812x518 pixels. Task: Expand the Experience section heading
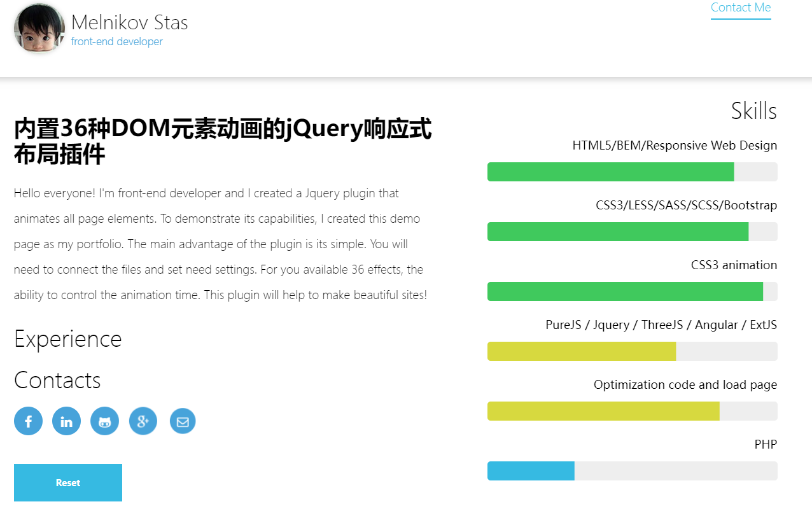click(x=67, y=339)
